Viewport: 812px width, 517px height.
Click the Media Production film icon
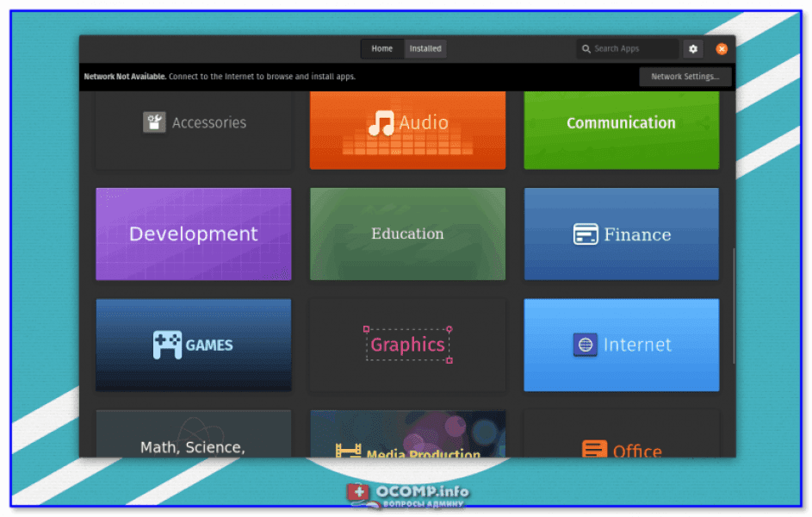pos(349,452)
